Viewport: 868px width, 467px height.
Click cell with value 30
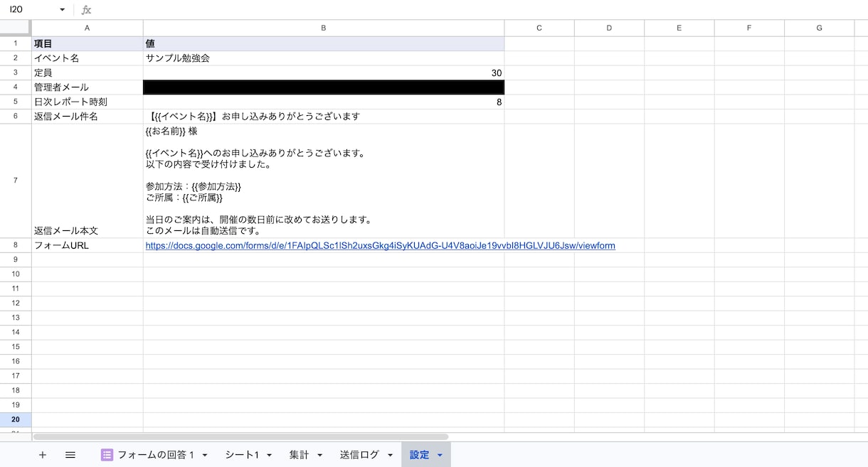click(x=324, y=73)
